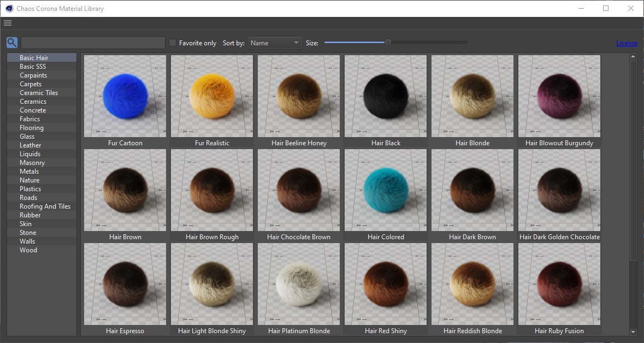Open the Carpets category
Image resolution: width=644 pixels, height=343 pixels.
tap(42, 84)
